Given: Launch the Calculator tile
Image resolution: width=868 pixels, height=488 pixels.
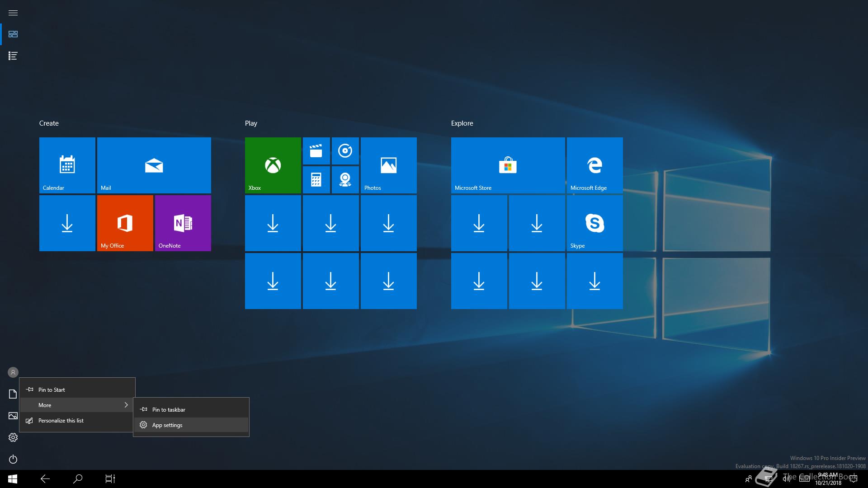Looking at the screenshot, I should click(316, 180).
